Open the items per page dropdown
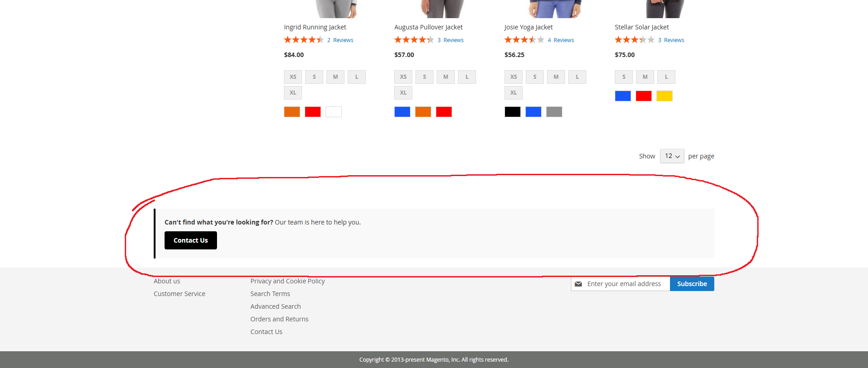 [672, 156]
